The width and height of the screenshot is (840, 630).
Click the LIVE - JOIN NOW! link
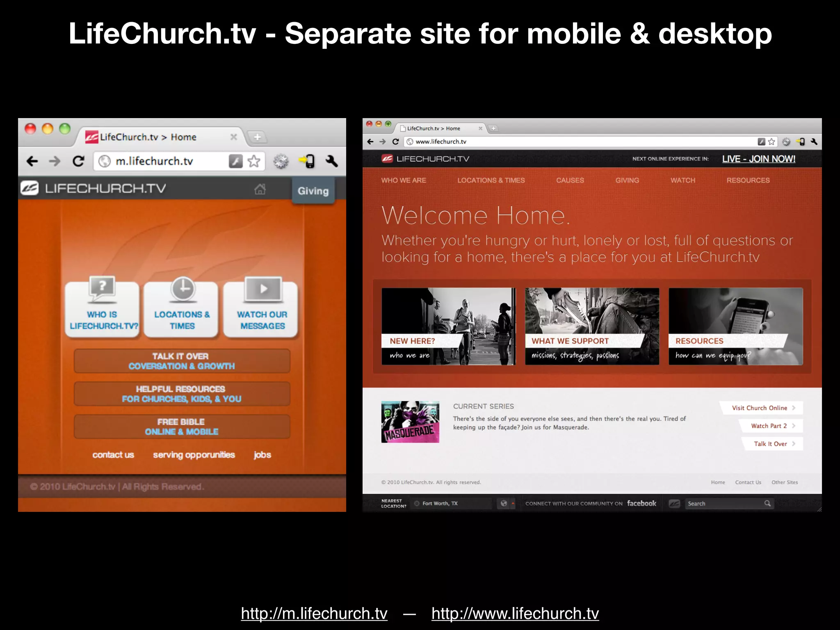758,159
